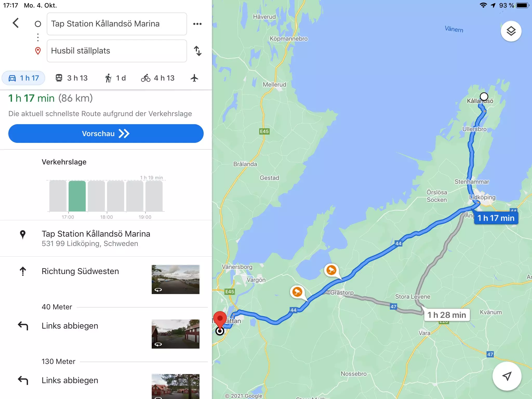This screenshot has height=399, width=532.
Task: Swap start and destination with arrows icon
Action: pos(198,51)
